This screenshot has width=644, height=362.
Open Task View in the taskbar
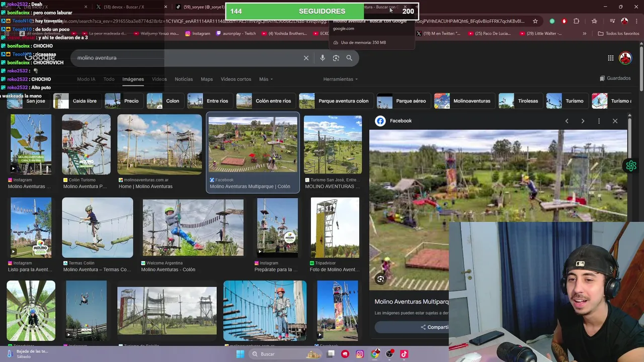pyautogui.click(x=331, y=354)
